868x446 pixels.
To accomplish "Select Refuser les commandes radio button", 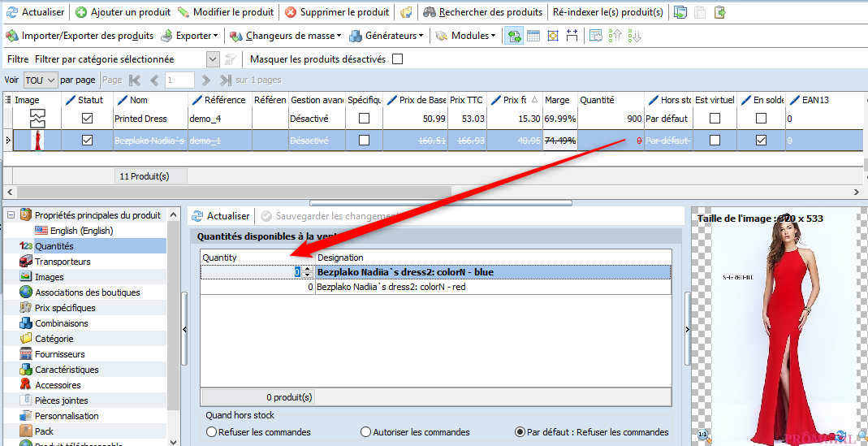I will pyautogui.click(x=211, y=432).
